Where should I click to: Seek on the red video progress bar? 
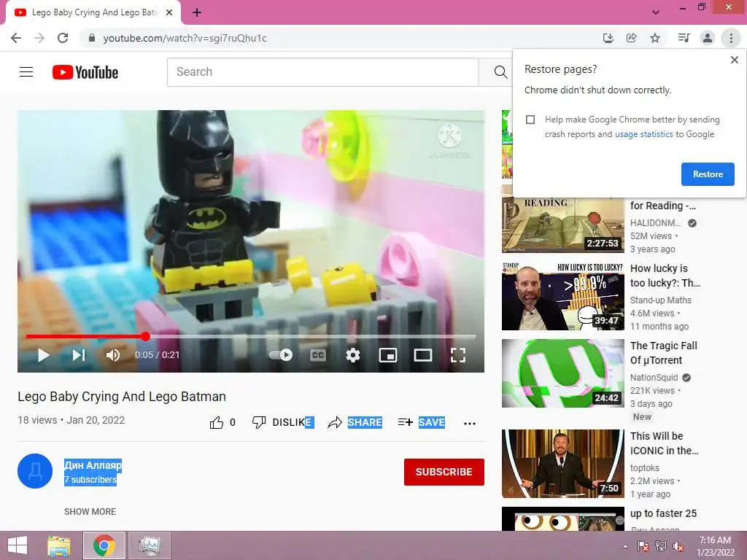(x=251, y=337)
